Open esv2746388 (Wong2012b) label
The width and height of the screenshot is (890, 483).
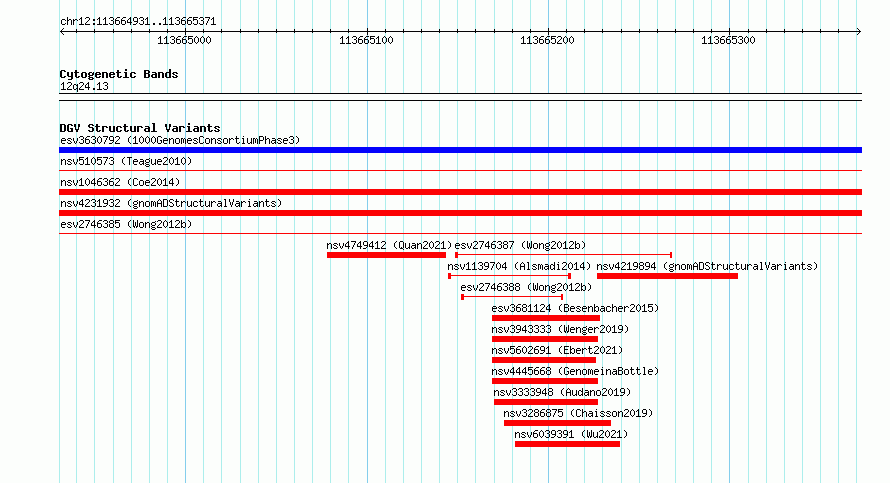pos(526,287)
